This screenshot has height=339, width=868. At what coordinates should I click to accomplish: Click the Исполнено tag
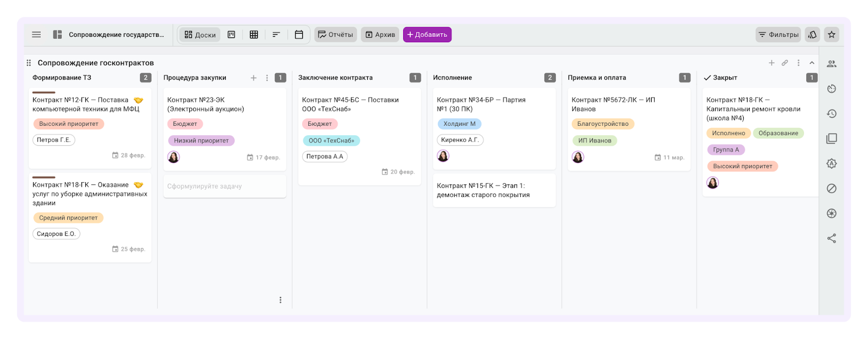pyautogui.click(x=729, y=133)
